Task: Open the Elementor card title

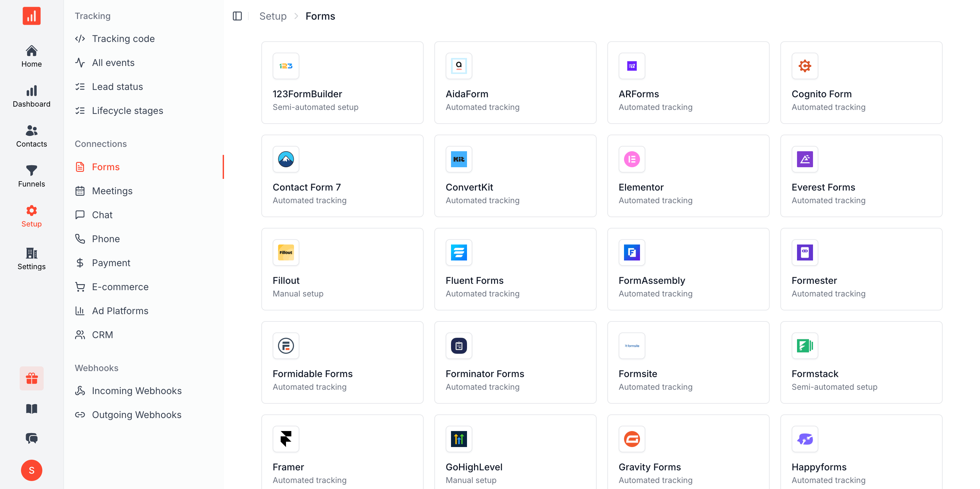Action: [641, 187]
